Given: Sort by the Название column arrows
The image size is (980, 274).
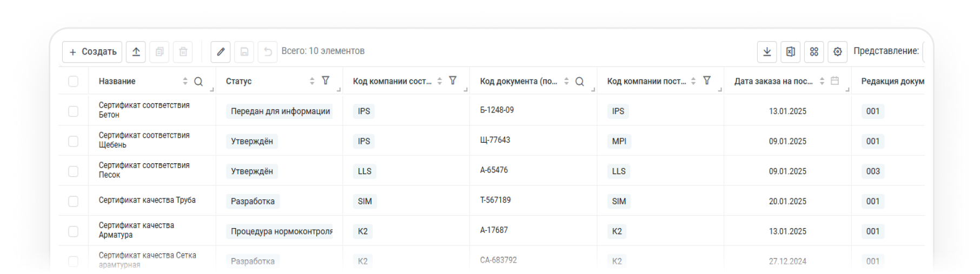Looking at the screenshot, I should pos(185,81).
